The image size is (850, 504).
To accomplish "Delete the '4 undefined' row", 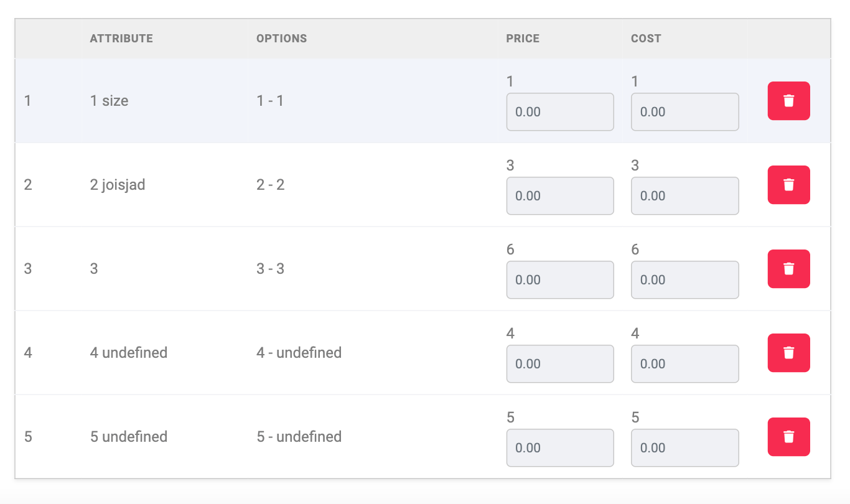I will (x=788, y=353).
